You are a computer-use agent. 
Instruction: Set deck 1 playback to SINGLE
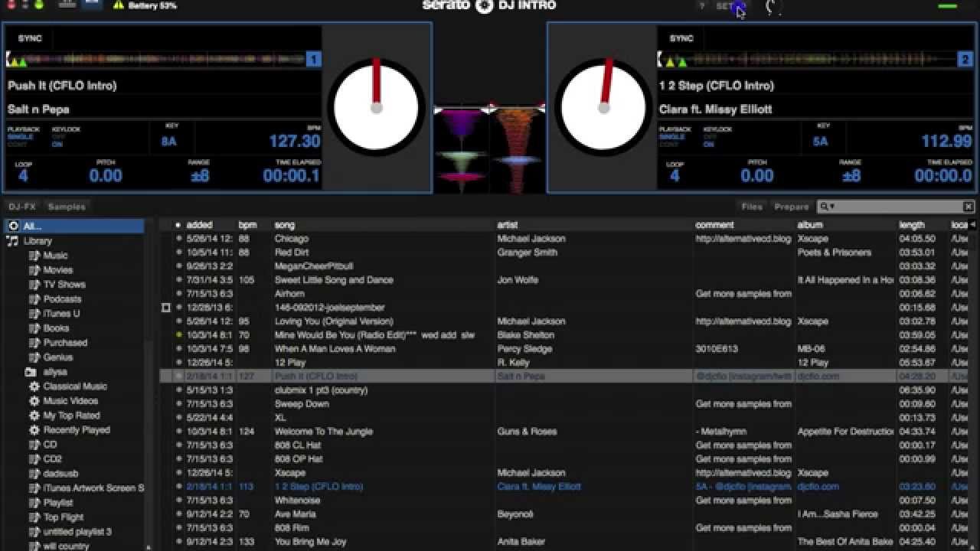pos(21,137)
